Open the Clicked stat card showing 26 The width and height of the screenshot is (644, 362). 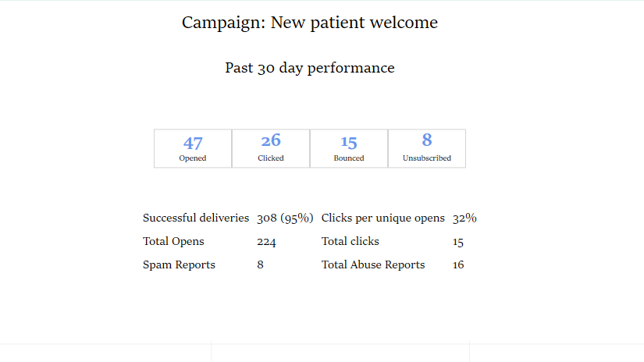[271, 148]
